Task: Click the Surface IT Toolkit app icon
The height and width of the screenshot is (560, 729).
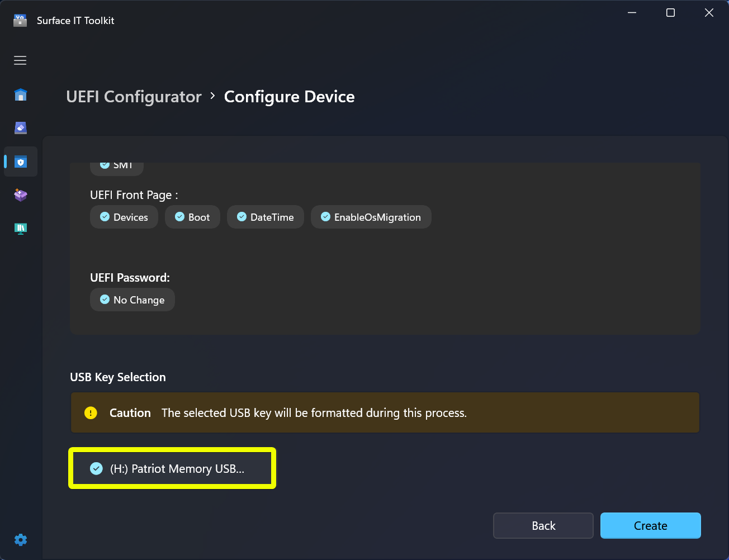Action: (20, 20)
